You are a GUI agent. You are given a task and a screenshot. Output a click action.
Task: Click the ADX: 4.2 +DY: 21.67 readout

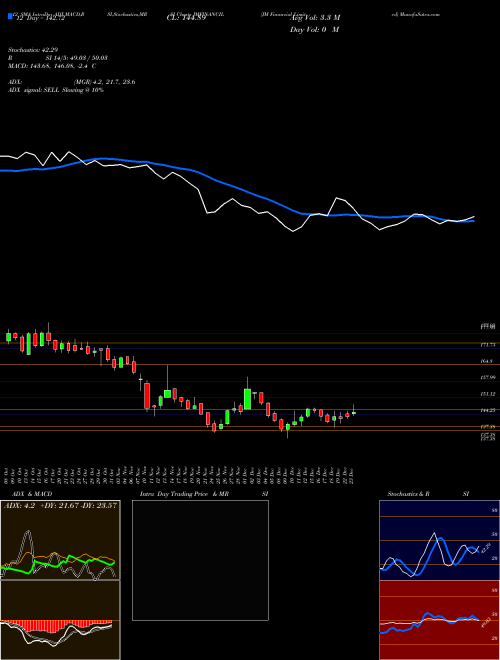[x=61, y=506]
